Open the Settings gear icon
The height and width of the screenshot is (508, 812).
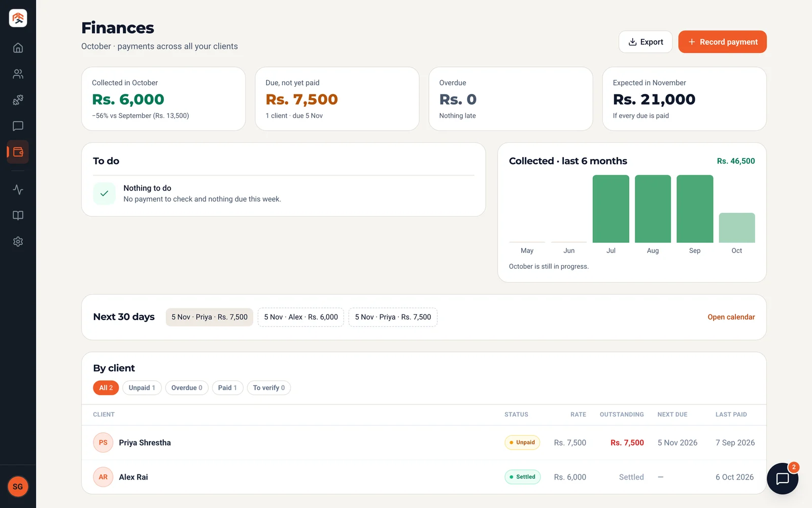18,242
